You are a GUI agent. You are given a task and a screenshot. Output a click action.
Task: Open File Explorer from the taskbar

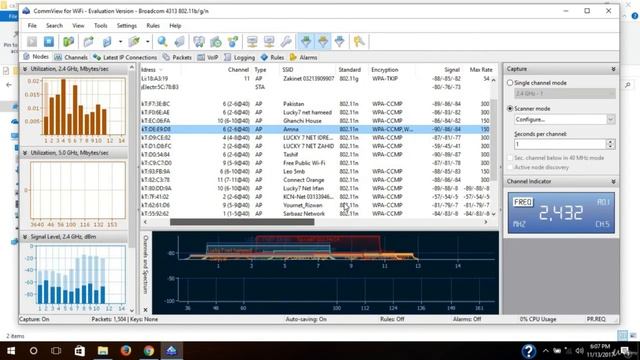tap(103, 351)
